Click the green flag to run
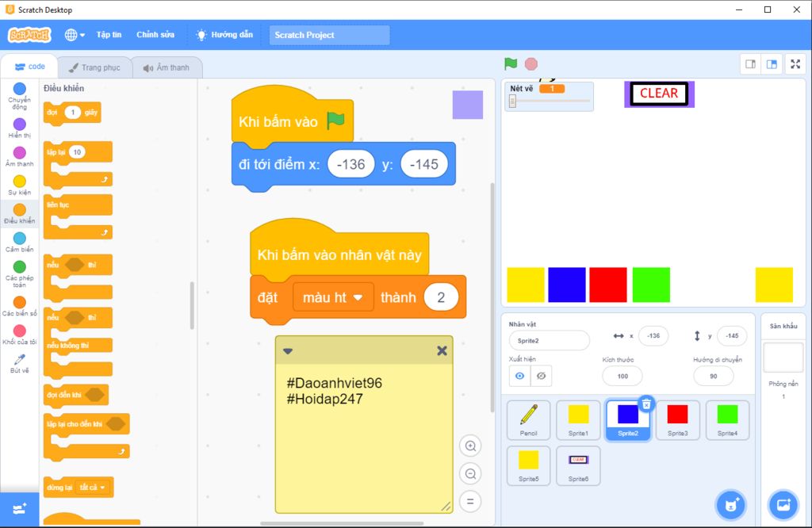 [x=511, y=63]
